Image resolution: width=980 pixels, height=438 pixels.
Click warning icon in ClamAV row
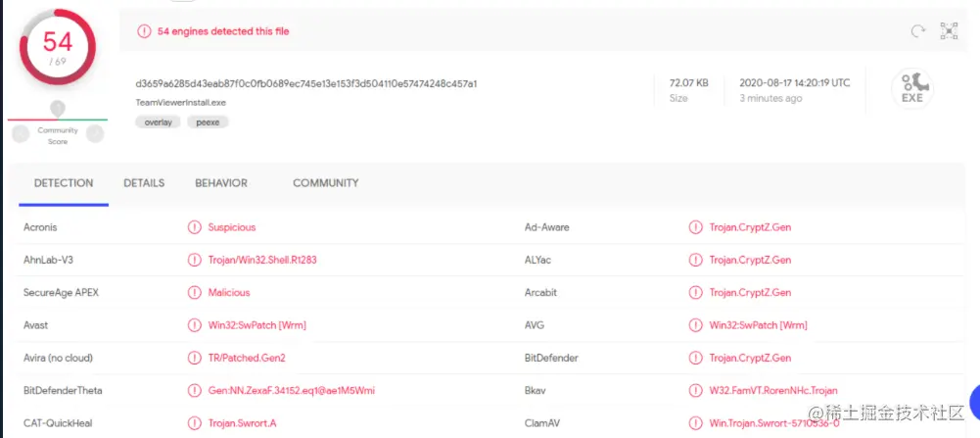pos(696,423)
